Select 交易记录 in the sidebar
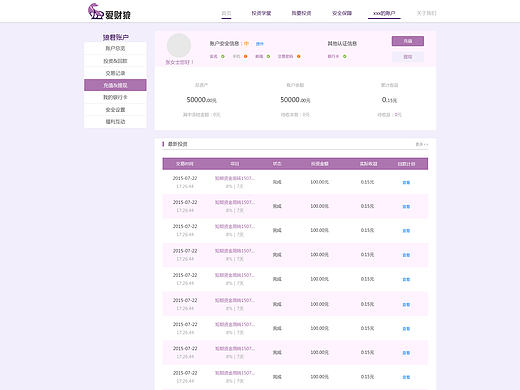This screenshot has height=390, width=520. tap(115, 73)
